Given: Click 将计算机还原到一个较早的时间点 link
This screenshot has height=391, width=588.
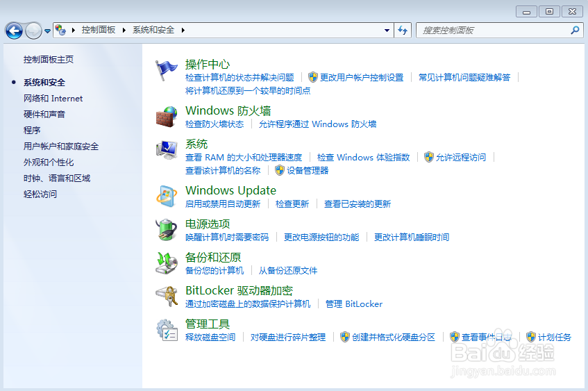Looking at the screenshot, I should click(248, 90).
